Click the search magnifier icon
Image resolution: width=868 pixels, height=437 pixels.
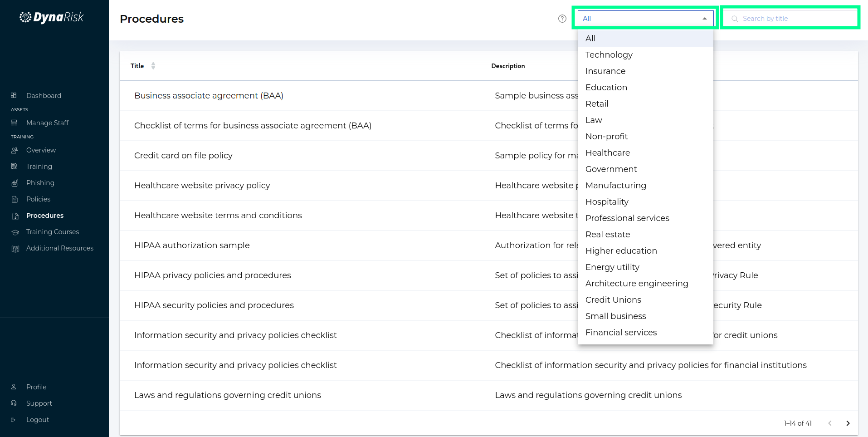pos(735,19)
